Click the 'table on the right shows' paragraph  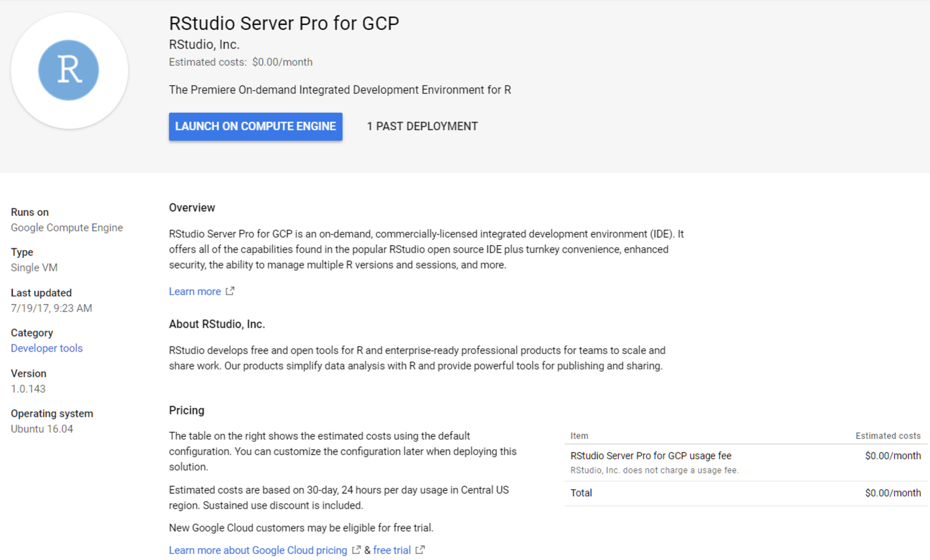pyautogui.click(x=343, y=451)
